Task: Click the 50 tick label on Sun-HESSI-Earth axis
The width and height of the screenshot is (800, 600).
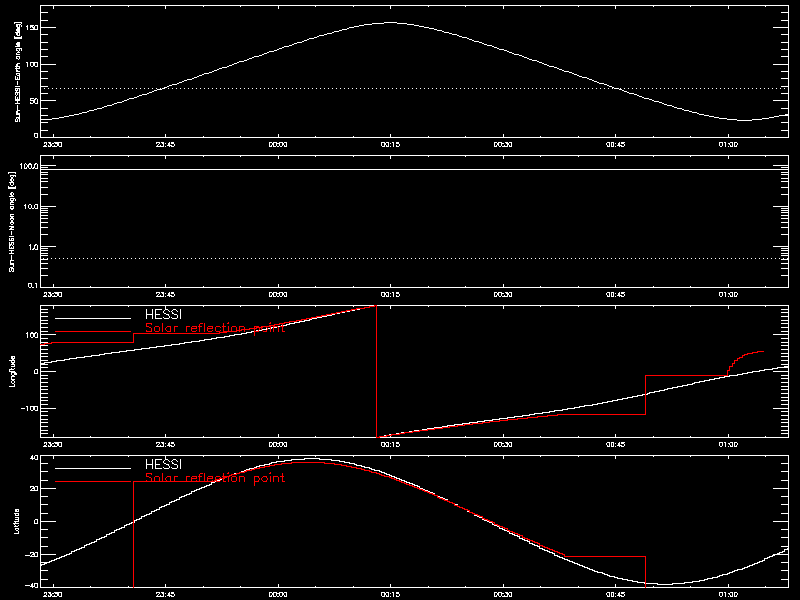Action: 34,101
